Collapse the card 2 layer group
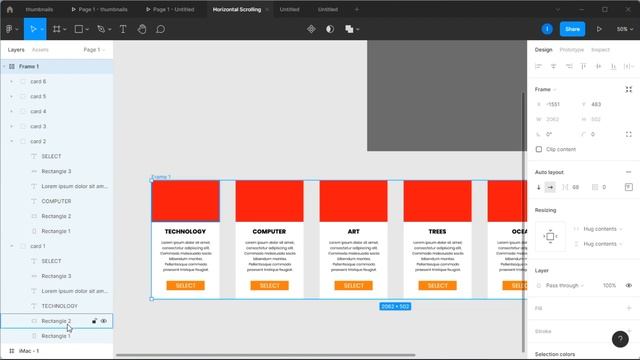640x360 pixels. [x=11, y=141]
